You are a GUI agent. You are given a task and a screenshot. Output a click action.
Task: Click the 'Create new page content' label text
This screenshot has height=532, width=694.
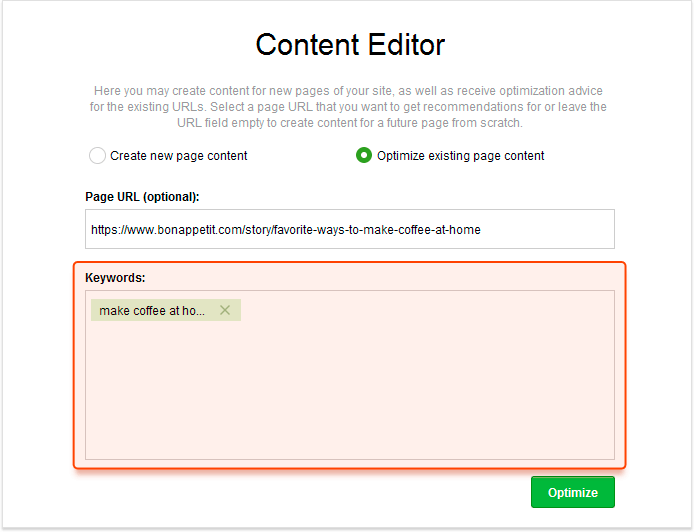[x=178, y=156]
